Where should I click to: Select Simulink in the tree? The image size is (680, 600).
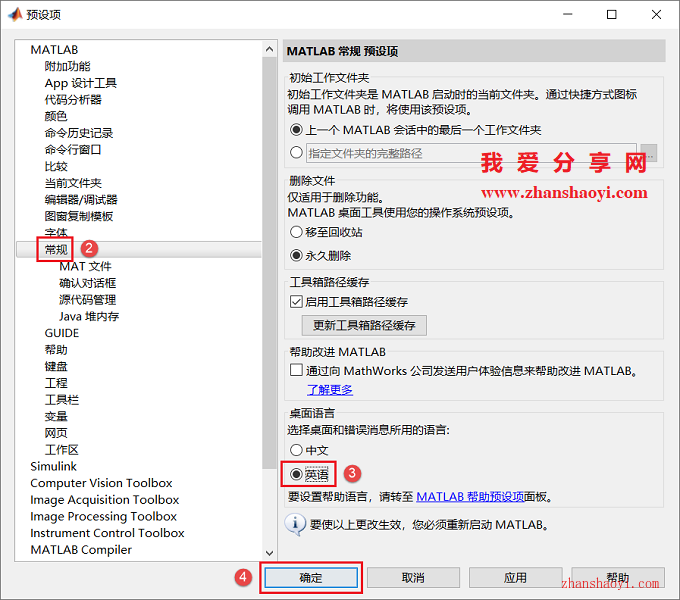tap(53, 466)
